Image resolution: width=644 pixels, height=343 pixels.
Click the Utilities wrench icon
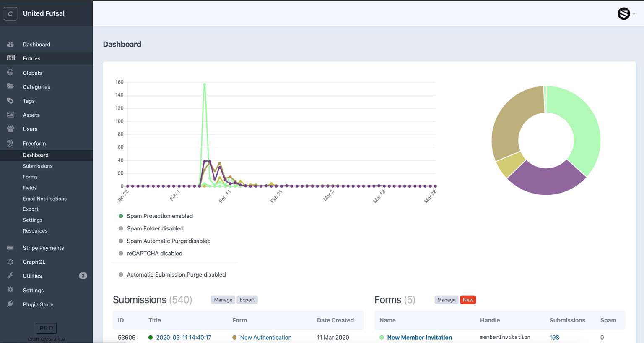click(10, 276)
